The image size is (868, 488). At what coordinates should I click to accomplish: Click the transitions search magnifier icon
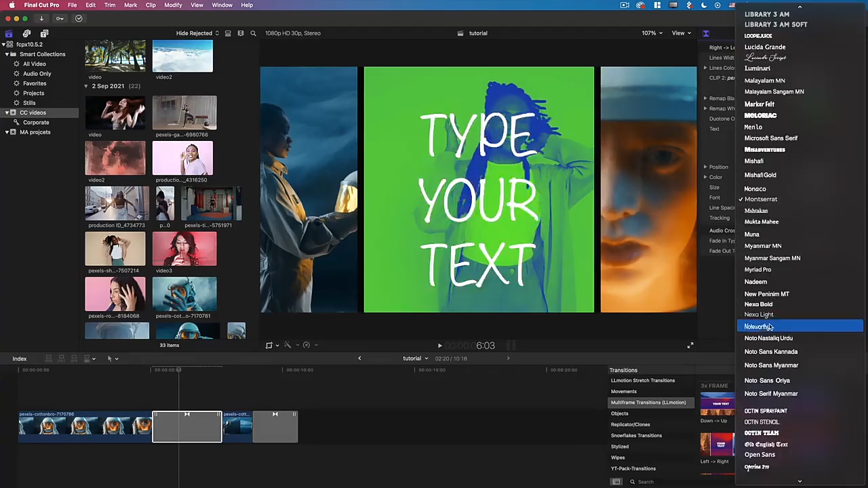[x=632, y=482]
